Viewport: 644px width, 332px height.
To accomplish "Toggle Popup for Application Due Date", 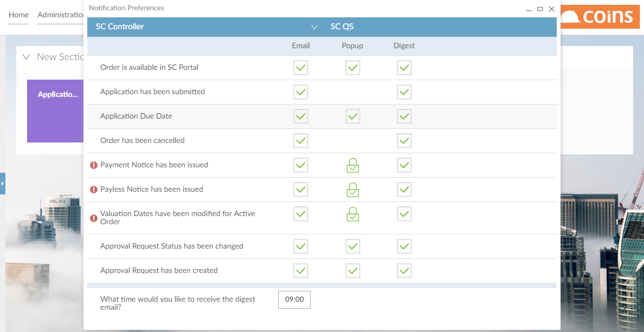I will pos(352,116).
